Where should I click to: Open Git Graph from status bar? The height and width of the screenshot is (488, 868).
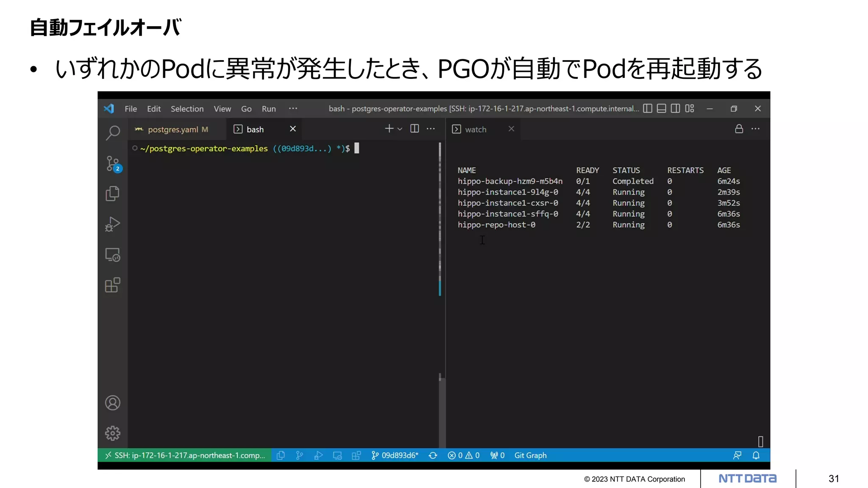tap(530, 455)
